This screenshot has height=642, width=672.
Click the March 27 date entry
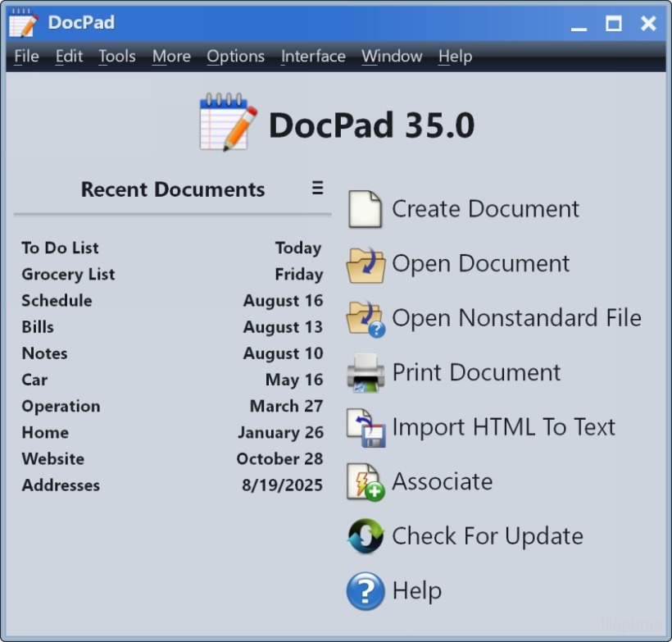(286, 406)
